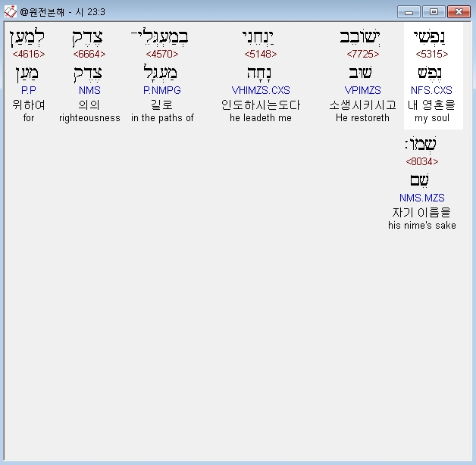Click Strong's number <8034>

coord(422,161)
